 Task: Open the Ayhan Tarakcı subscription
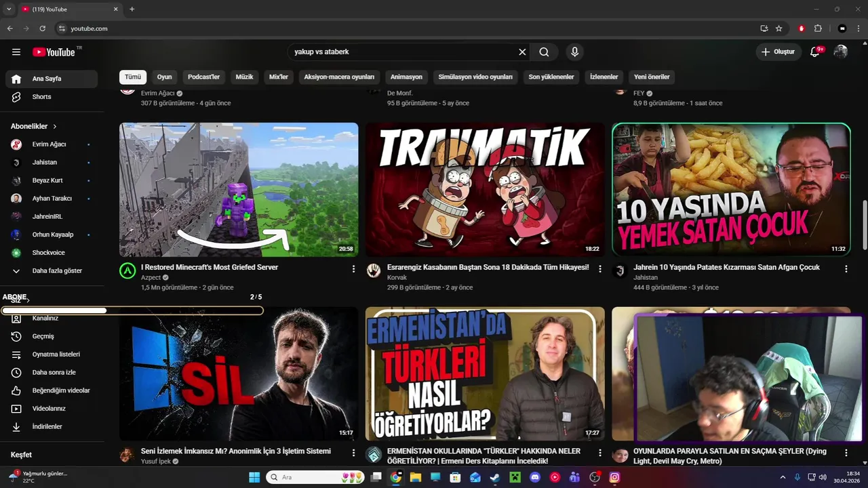[x=52, y=199]
